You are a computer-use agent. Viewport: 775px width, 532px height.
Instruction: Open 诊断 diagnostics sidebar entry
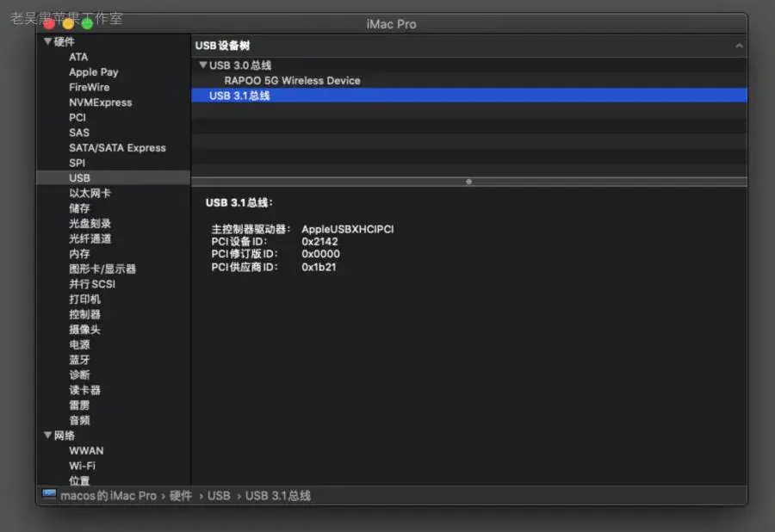coord(79,375)
